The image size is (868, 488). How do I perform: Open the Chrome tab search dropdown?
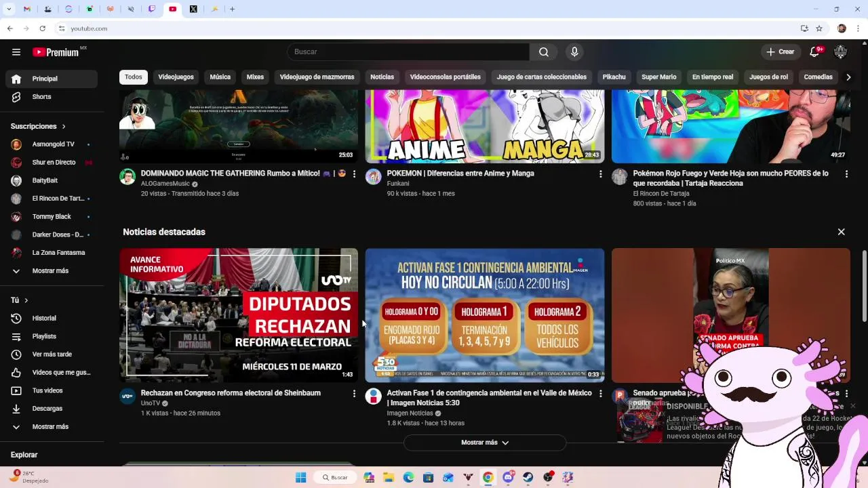pos(9,9)
